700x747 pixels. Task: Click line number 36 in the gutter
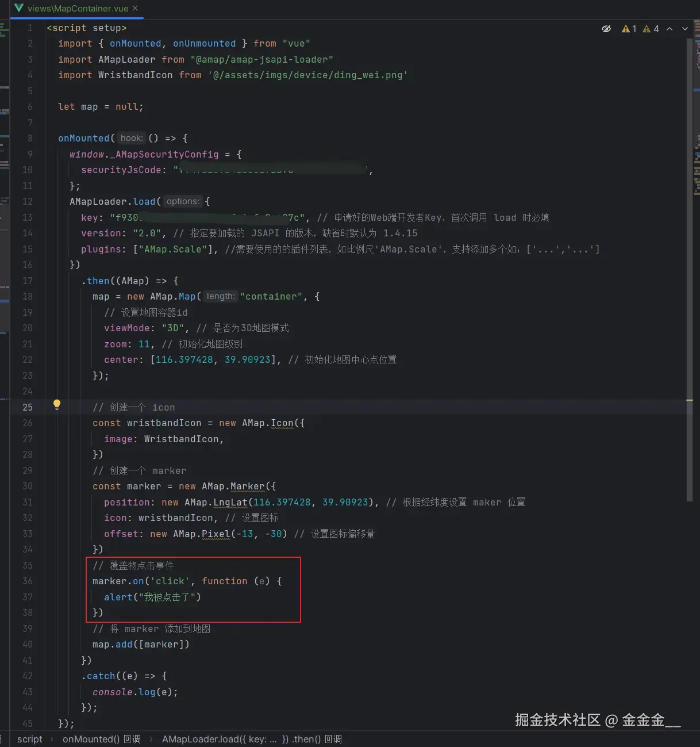pyautogui.click(x=28, y=581)
